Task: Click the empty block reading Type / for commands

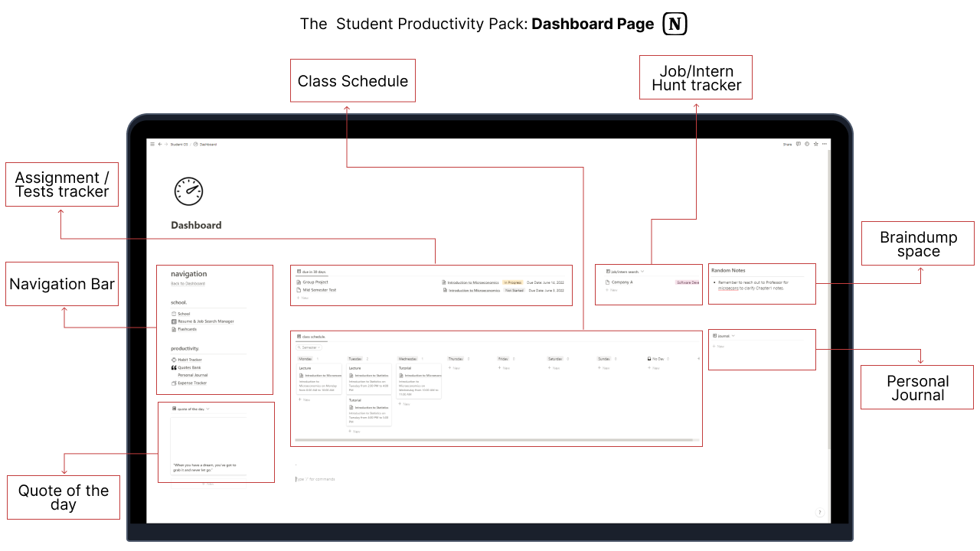Action: 316,479
